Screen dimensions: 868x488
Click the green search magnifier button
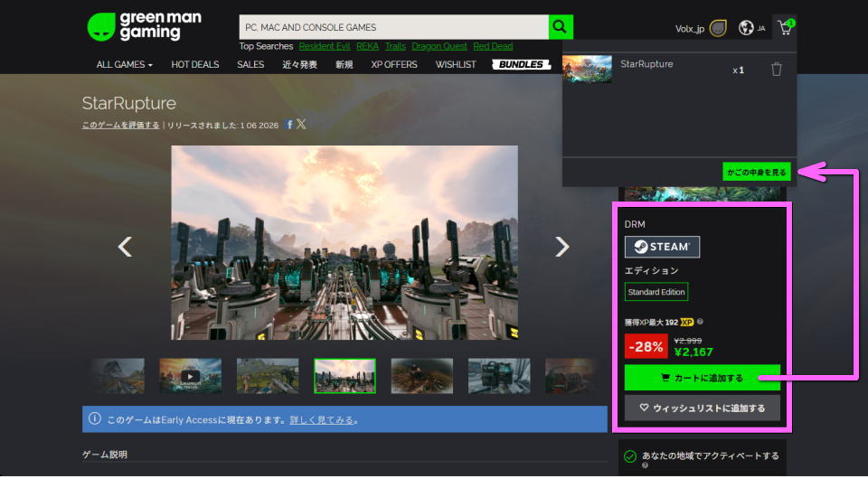point(561,27)
